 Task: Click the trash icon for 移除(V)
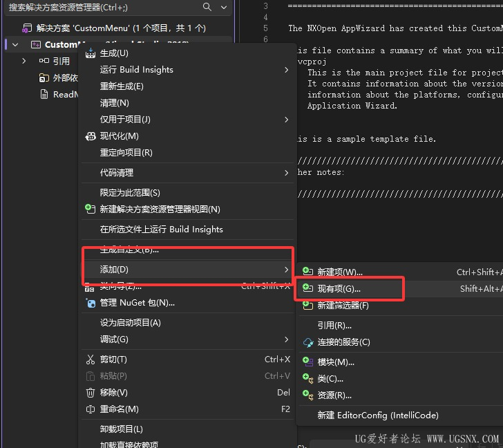91,393
